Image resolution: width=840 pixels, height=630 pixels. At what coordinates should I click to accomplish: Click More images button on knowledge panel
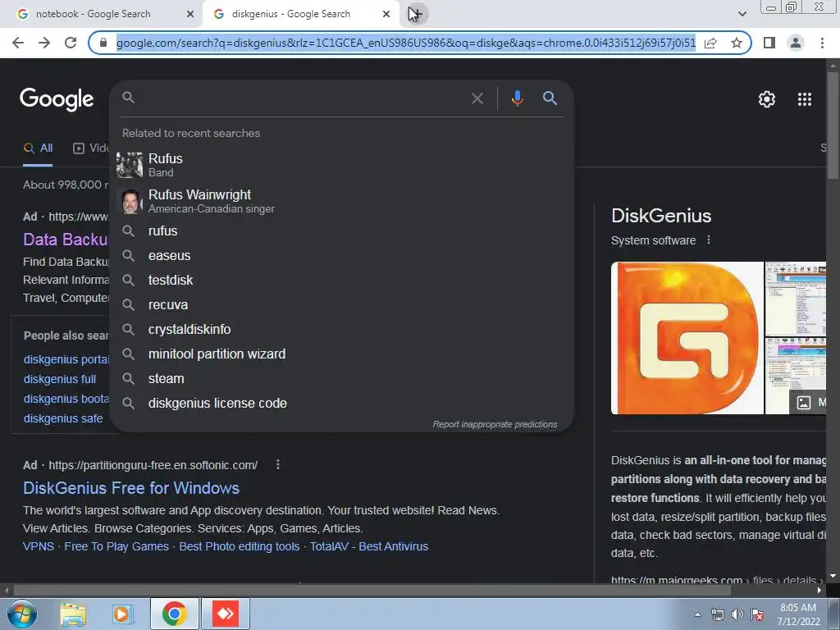pyautogui.click(x=808, y=402)
